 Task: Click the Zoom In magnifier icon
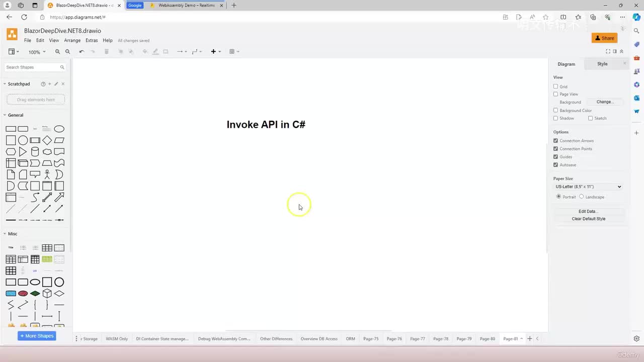(x=57, y=51)
